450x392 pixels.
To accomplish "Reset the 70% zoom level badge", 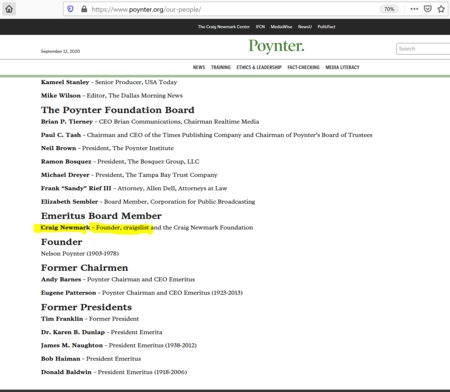I will pos(389,9).
